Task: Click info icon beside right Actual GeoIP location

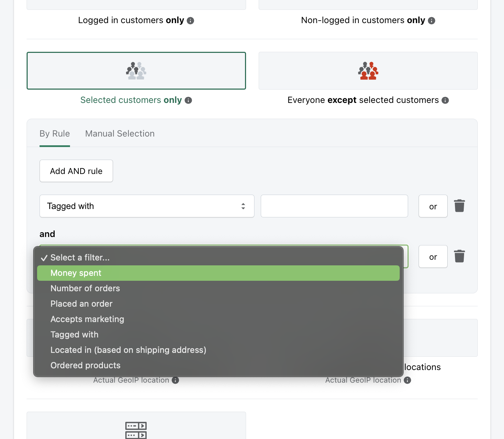Action: click(407, 380)
